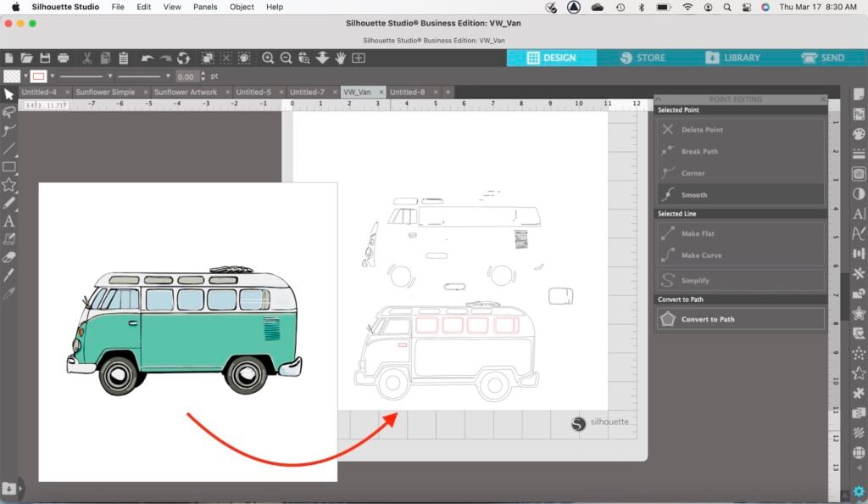Image resolution: width=868 pixels, height=504 pixels.
Task: Undo the last action
Action: tap(147, 58)
